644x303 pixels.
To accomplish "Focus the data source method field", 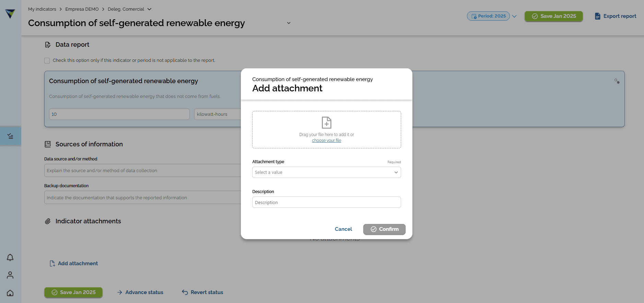I will point(143,170).
